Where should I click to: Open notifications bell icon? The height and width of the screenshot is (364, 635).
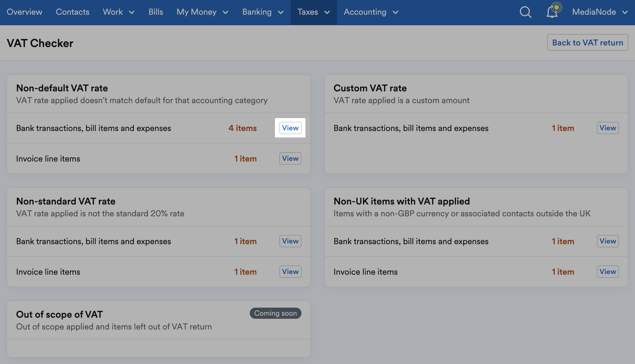point(553,12)
